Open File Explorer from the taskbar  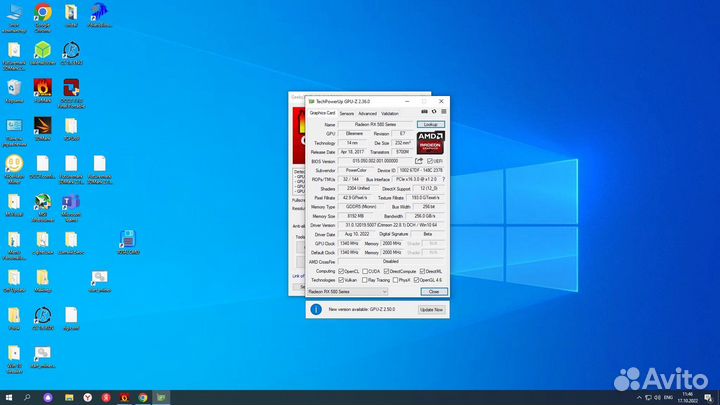click(x=69, y=398)
